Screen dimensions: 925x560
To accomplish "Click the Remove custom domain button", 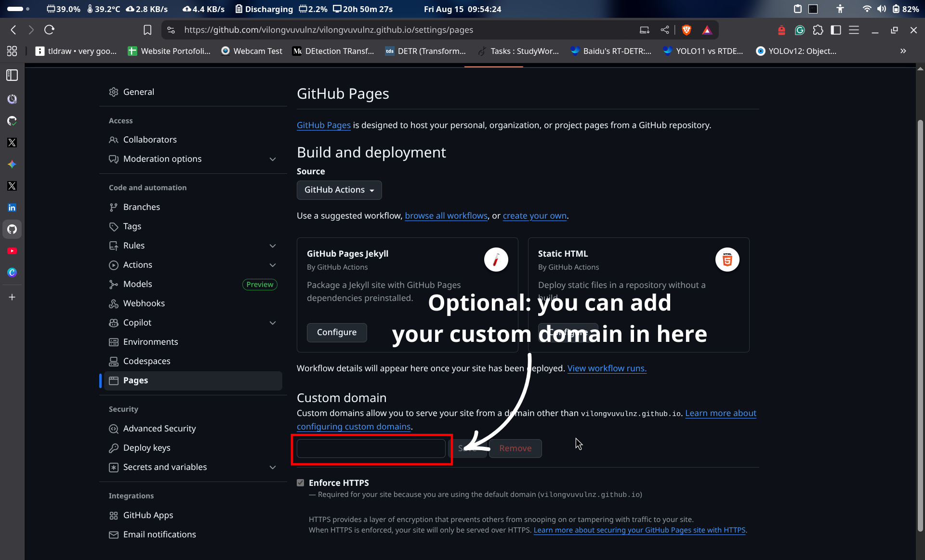I will click(x=515, y=448).
